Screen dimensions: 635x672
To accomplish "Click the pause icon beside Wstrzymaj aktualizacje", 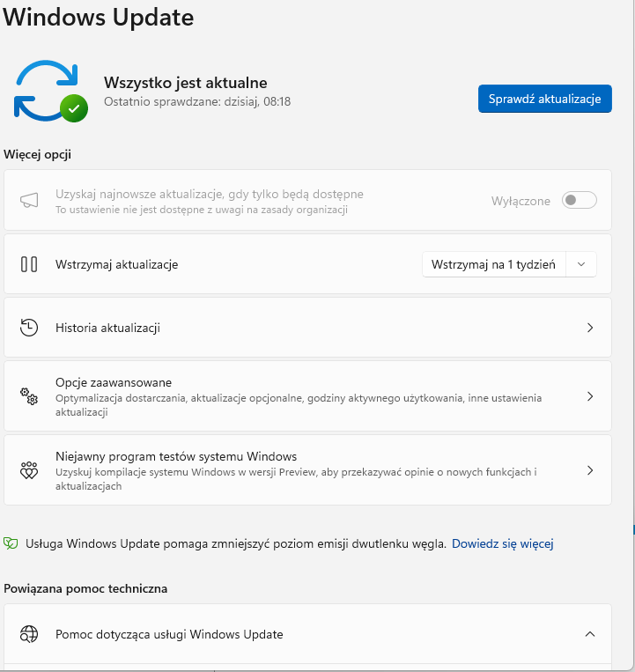I will (29, 264).
